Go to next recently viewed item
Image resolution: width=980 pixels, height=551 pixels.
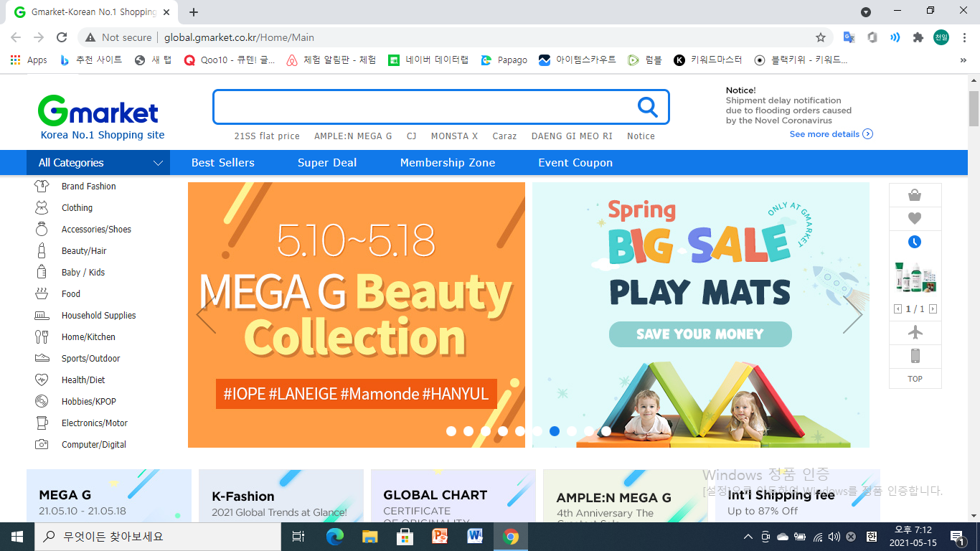(933, 309)
